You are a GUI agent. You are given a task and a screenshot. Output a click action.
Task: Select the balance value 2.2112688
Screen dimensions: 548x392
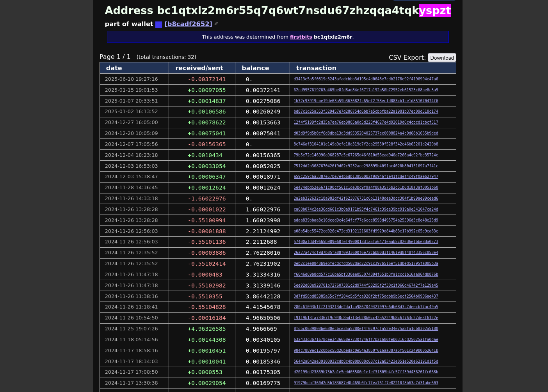(261, 242)
